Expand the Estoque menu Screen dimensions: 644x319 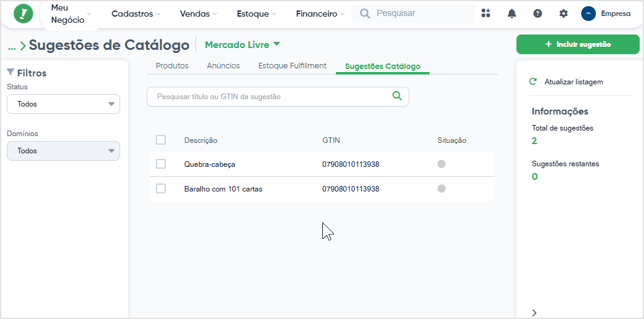tap(257, 14)
